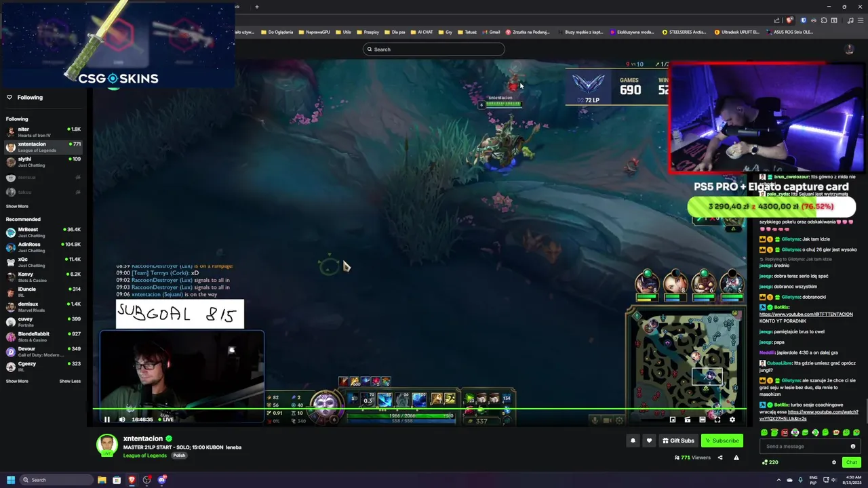Open MrBeast recommended channel
This screenshot has width=868, height=488.
pyautogui.click(x=43, y=232)
